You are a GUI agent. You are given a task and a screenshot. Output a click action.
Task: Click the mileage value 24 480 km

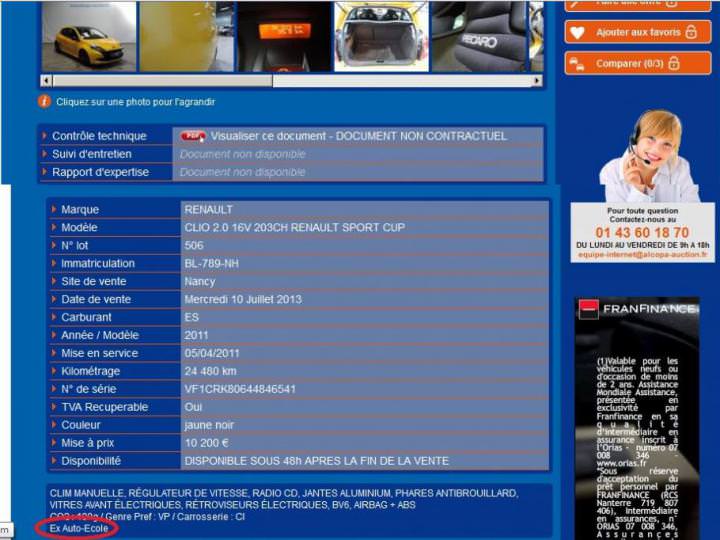click(x=210, y=371)
